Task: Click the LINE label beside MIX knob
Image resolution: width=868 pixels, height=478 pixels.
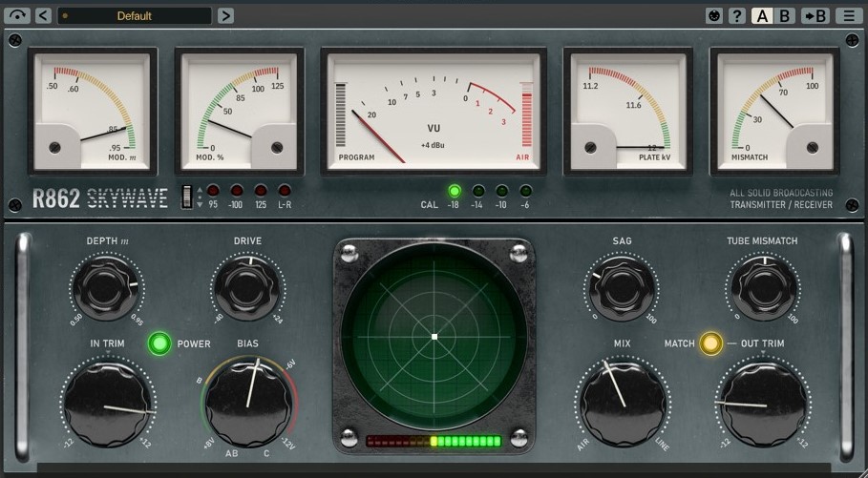Action: pyautogui.click(x=663, y=444)
